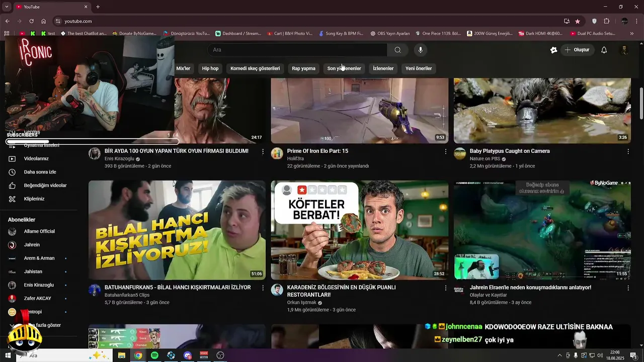Viewport: 644px width, 362px height.
Task: Open File Explorer from the taskbar
Action: (x=121, y=355)
